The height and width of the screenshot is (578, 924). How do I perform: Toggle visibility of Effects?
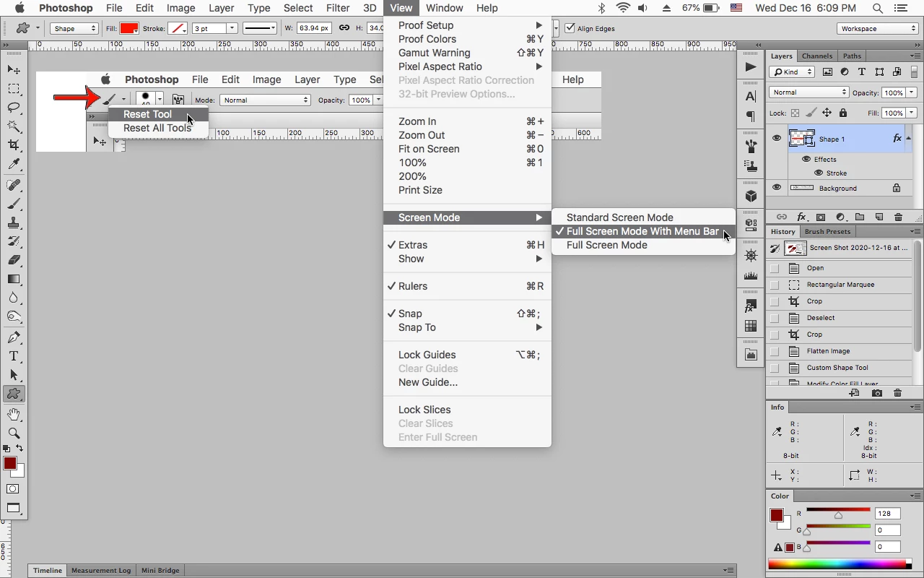point(806,159)
